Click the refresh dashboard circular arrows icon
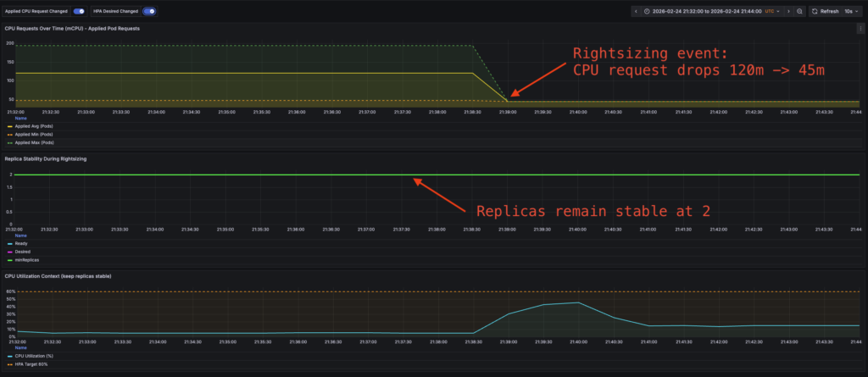This screenshot has width=868, height=377. (x=815, y=11)
